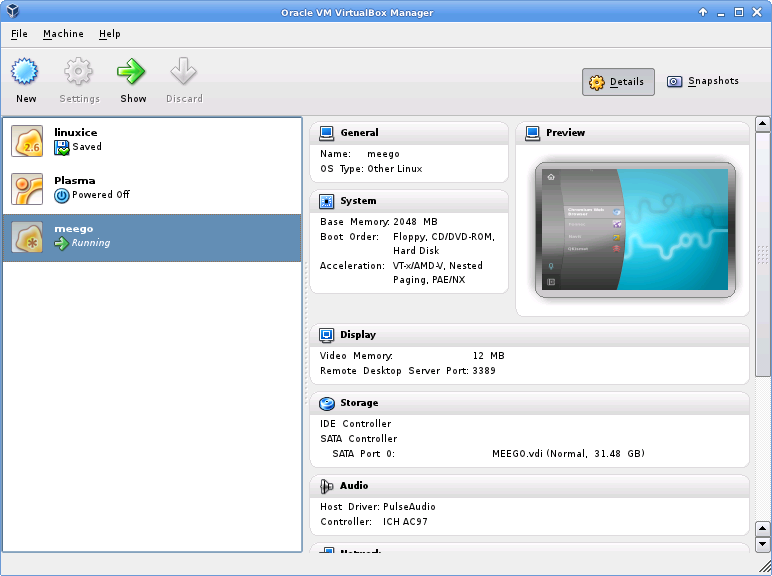This screenshot has height=576, width=772.
Task: Click the details pane scroll down arrow
Action: pyautogui.click(x=763, y=544)
